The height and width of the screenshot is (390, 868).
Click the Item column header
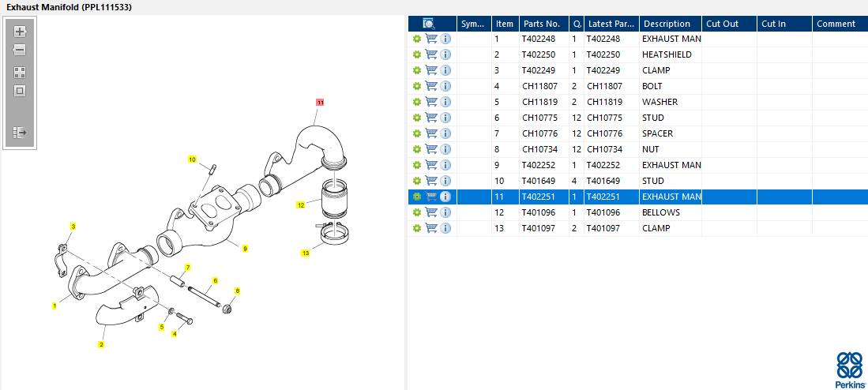pyautogui.click(x=505, y=24)
